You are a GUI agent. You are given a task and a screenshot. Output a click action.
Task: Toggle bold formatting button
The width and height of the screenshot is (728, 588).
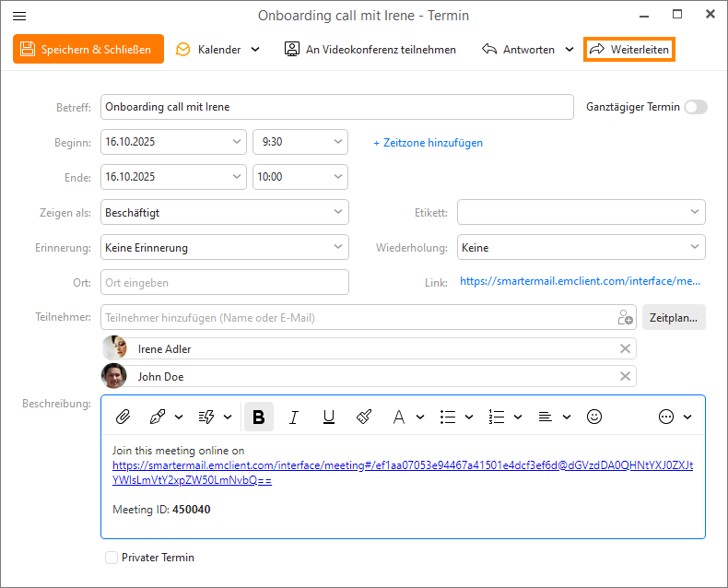coord(259,417)
